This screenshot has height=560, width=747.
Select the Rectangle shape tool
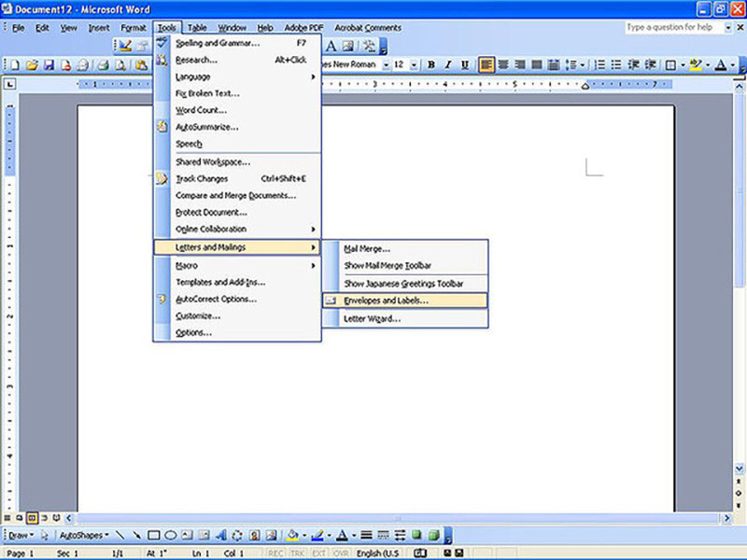[153, 535]
